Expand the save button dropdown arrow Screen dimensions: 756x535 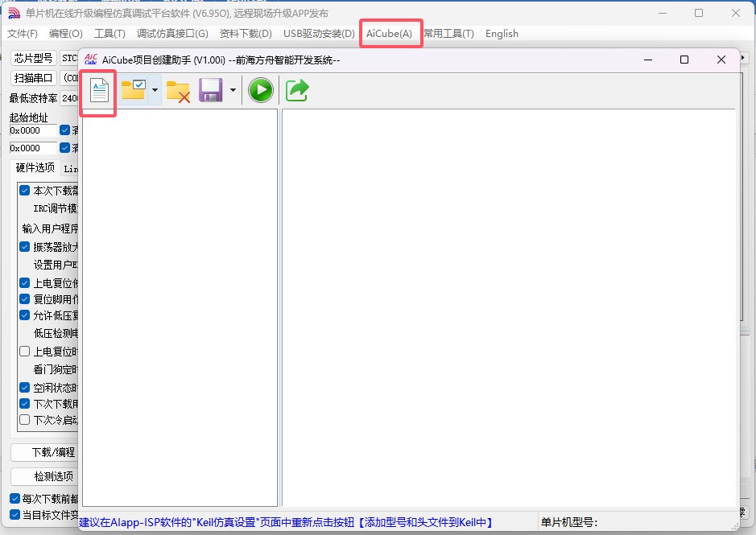pyautogui.click(x=233, y=90)
